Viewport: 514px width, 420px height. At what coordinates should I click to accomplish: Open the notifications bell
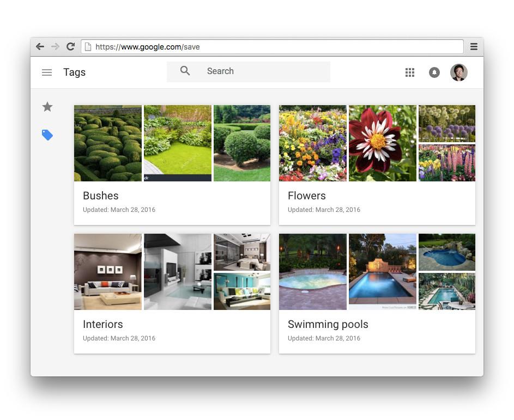tap(434, 72)
